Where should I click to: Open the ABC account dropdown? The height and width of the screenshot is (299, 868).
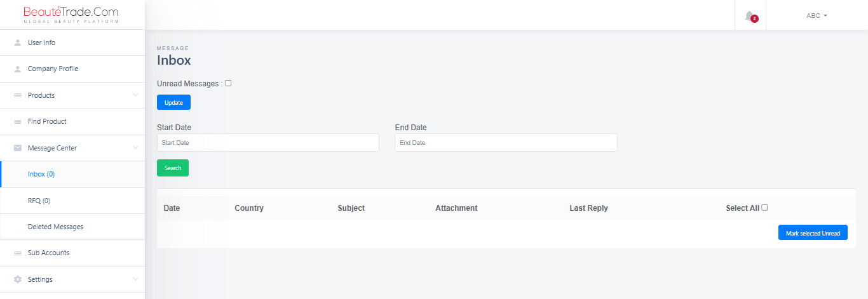[817, 15]
